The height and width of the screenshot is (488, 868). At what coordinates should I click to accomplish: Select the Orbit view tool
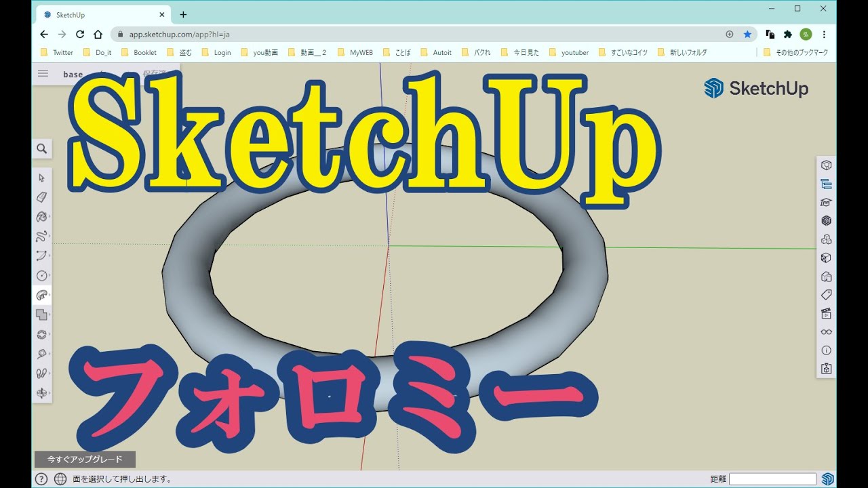(42, 393)
